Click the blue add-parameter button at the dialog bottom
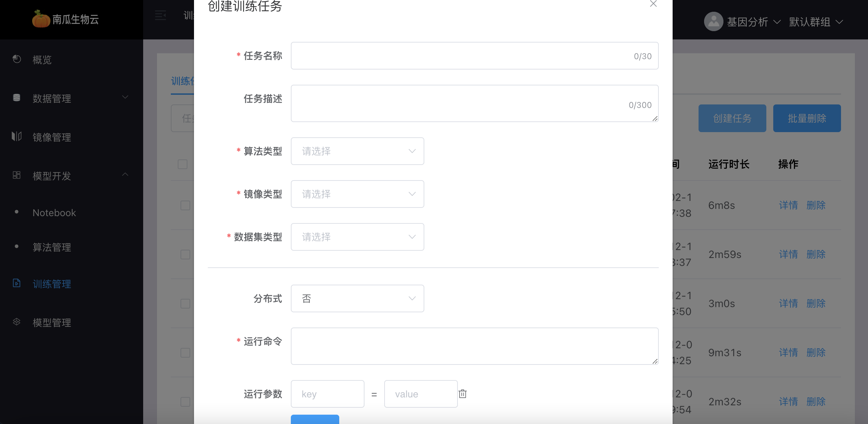The width and height of the screenshot is (868, 424). coord(315,419)
